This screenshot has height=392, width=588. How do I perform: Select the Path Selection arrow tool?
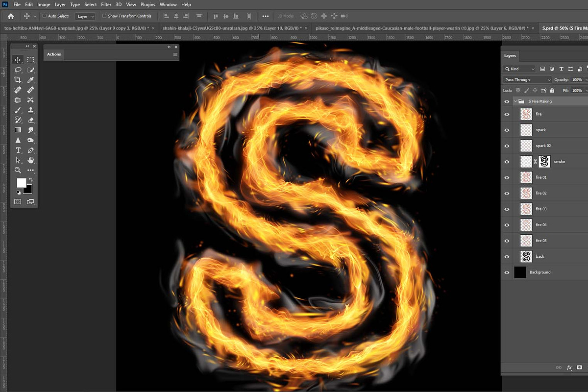coord(18,160)
